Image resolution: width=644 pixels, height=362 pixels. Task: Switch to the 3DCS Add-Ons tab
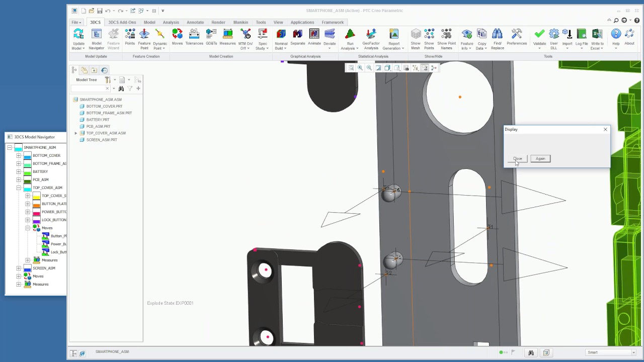pos(122,22)
